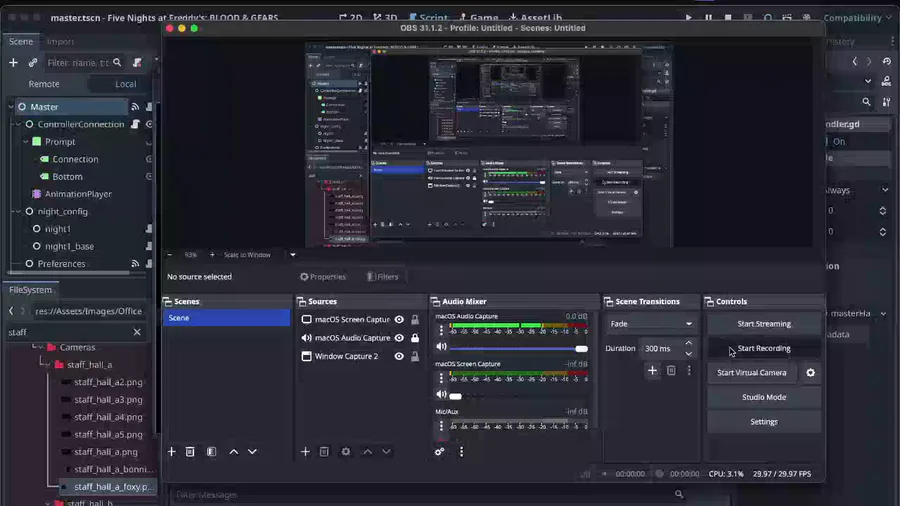The width and height of the screenshot is (900, 506).
Task: Toggle visibility of Bottom node in Godot
Action: click(149, 177)
